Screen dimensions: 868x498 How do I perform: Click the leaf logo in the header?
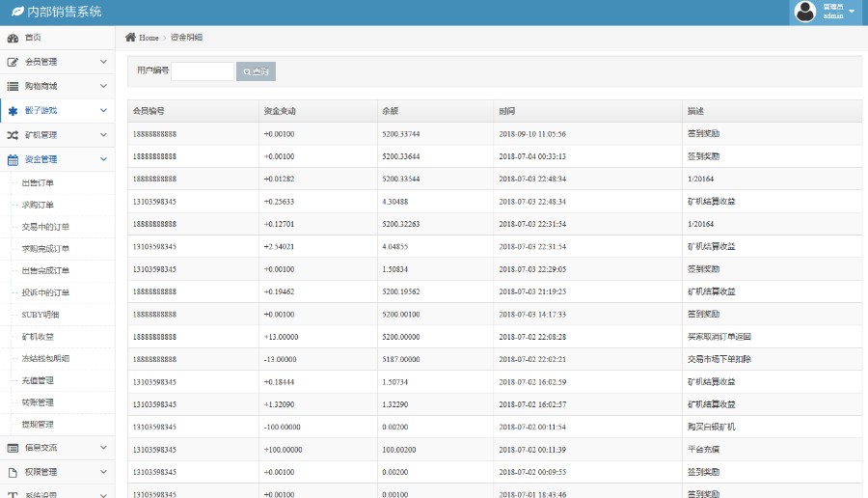click(17, 12)
